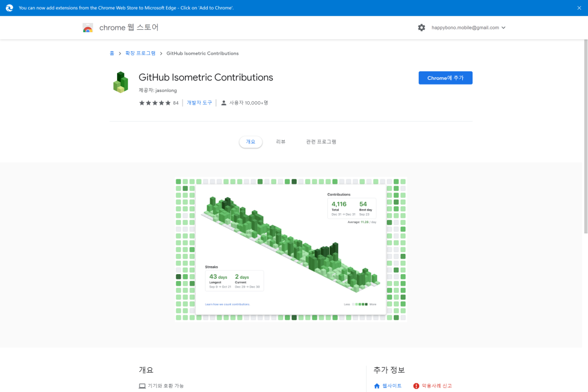Screen dimensions: 588x392
Task: Click the 개요 section heading
Action: [146, 370]
